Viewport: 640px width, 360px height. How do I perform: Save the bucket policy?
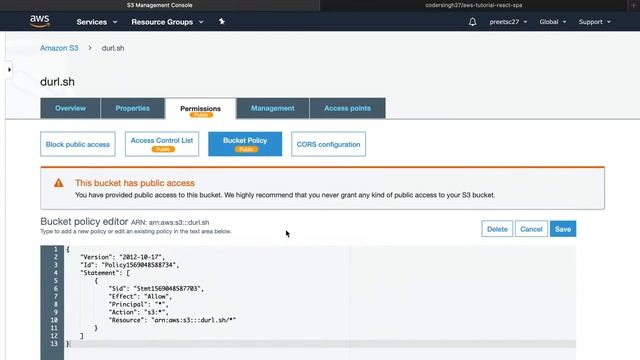point(563,229)
